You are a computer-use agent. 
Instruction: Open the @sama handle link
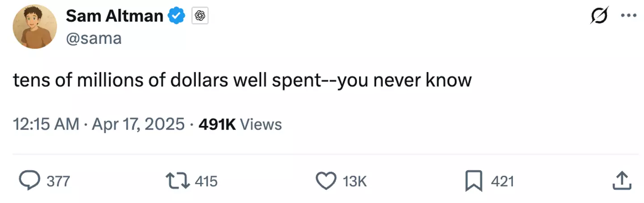(x=93, y=39)
